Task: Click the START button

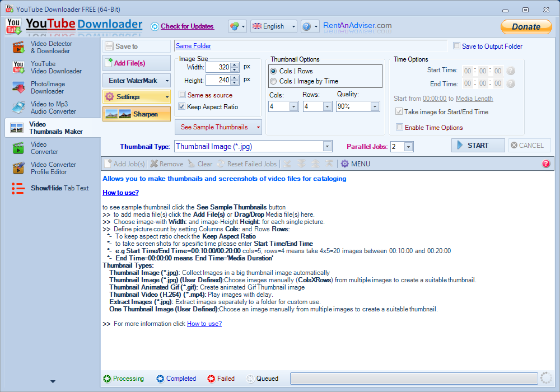Action: 478,145
